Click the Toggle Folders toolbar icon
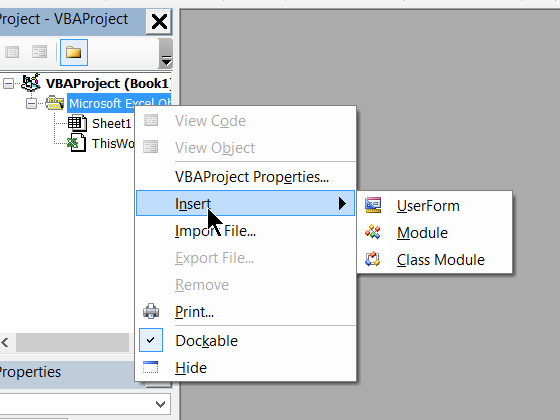Viewport: 560px width, 420px height. coord(74,52)
